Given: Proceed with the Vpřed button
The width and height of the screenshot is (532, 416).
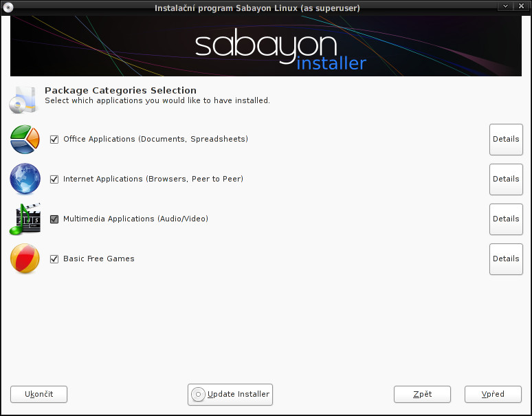Looking at the screenshot, I should [x=493, y=394].
